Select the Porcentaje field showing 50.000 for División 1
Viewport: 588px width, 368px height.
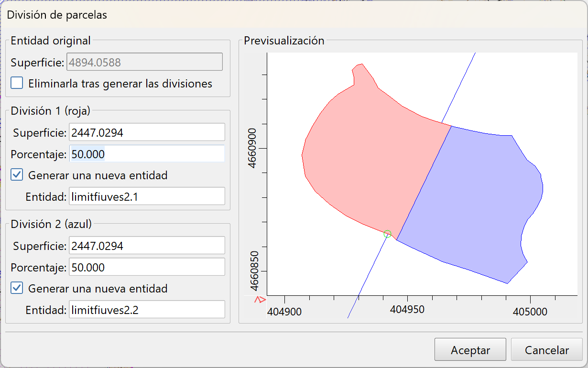click(x=147, y=154)
